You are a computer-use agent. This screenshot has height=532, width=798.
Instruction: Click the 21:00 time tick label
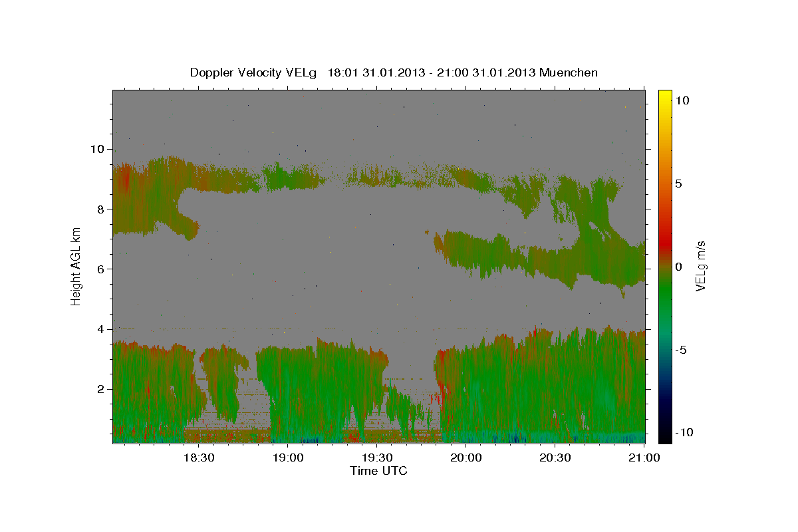644,458
